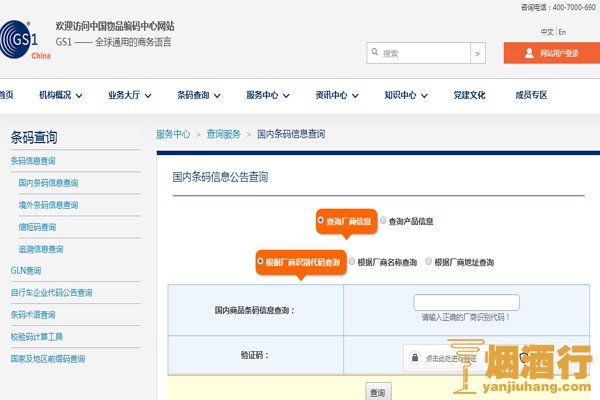
Task: Switch language to En
Action: pyautogui.click(x=562, y=32)
